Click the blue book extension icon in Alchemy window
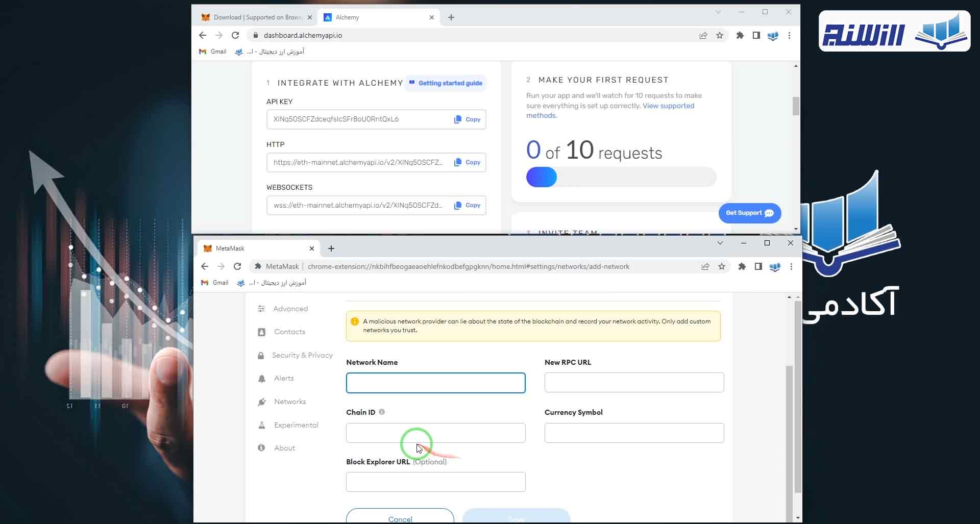Screen dimensions: 980x524 click(773, 35)
